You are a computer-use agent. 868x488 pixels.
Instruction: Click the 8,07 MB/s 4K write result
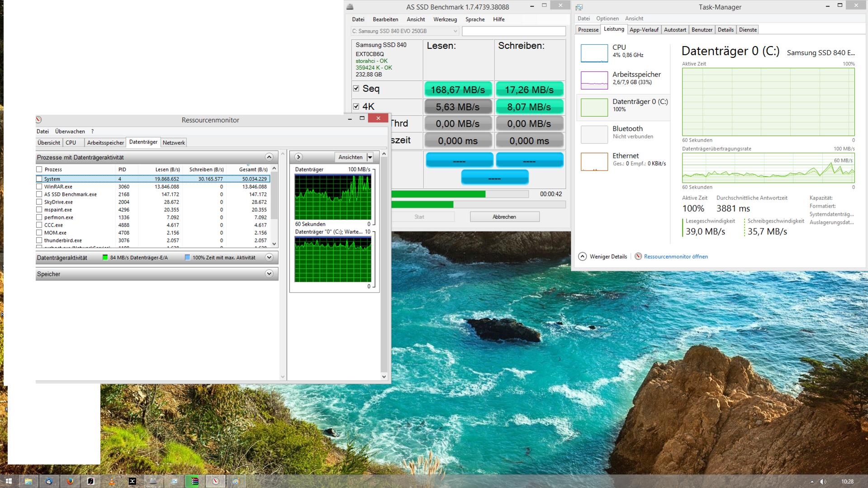tap(529, 107)
